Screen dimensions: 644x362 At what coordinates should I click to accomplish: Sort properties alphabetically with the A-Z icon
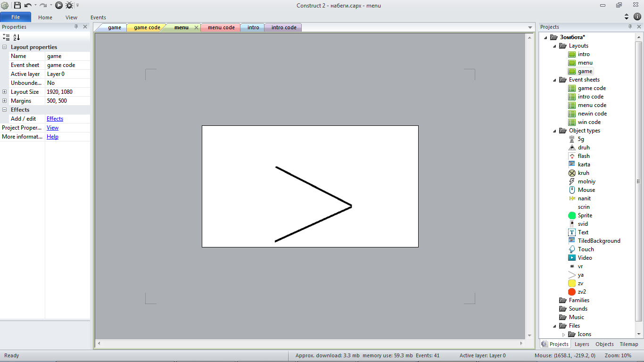[x=17, y=37]
